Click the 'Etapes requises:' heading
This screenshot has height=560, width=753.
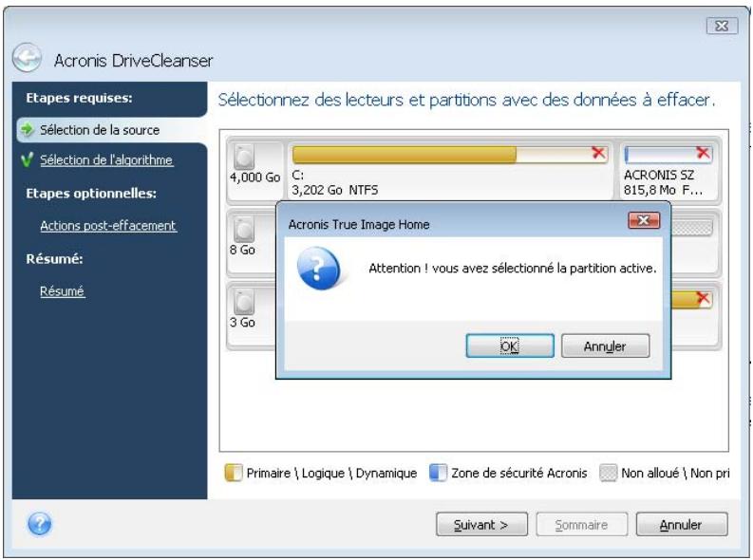pos(79,98)
